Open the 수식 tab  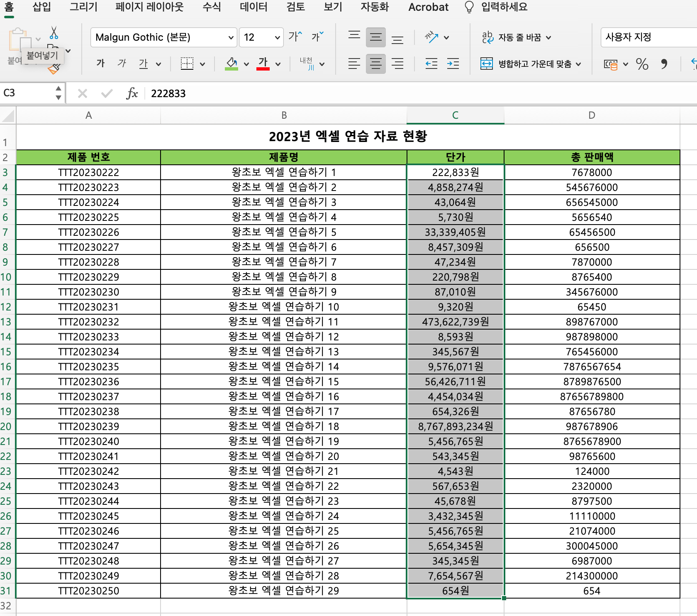click(212, 7)
